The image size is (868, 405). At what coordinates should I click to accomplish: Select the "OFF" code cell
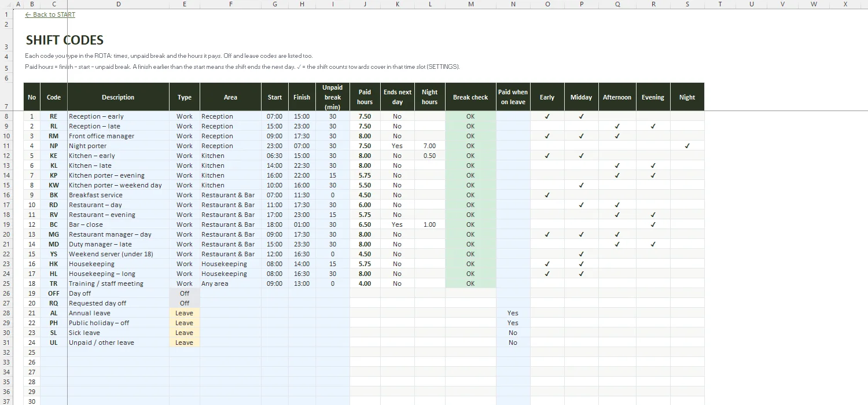[54, 293]
